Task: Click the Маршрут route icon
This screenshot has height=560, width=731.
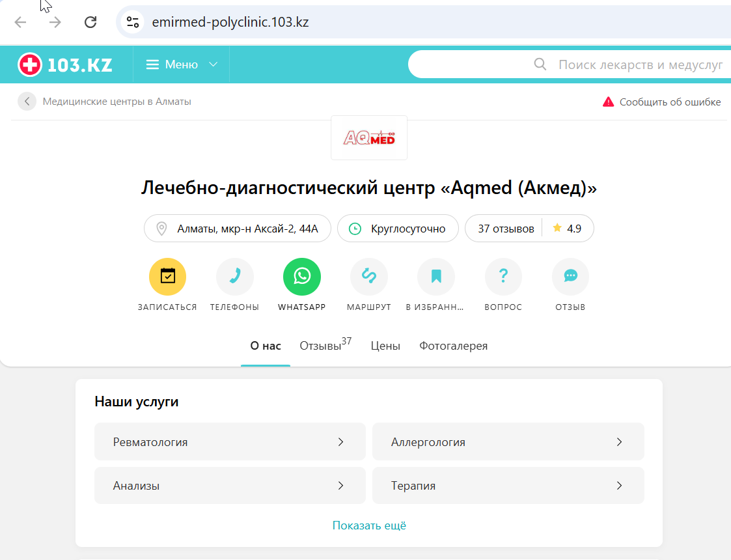Action: click(x=369, y=277)
